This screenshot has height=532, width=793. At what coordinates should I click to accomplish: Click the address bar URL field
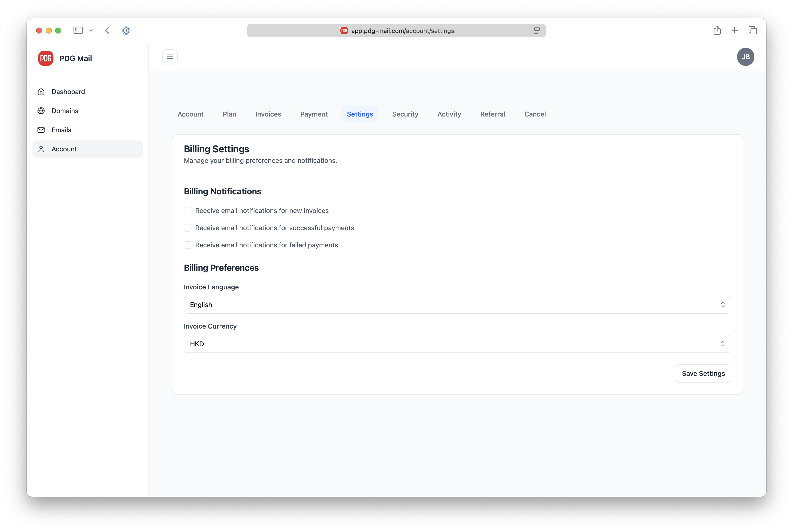click(396, 31)
